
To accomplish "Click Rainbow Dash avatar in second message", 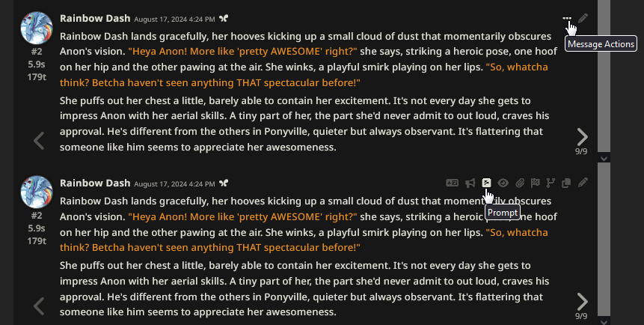I will 37,192.
